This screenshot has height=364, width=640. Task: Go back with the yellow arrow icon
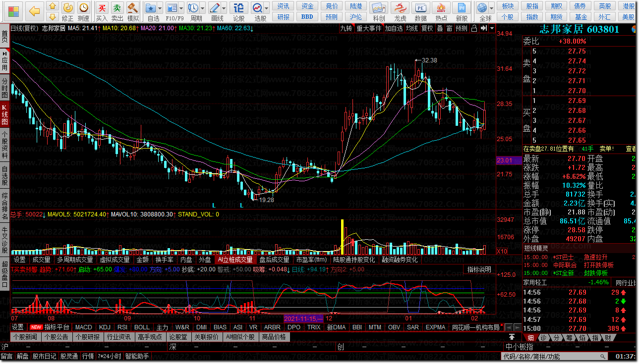coord(34,11)
